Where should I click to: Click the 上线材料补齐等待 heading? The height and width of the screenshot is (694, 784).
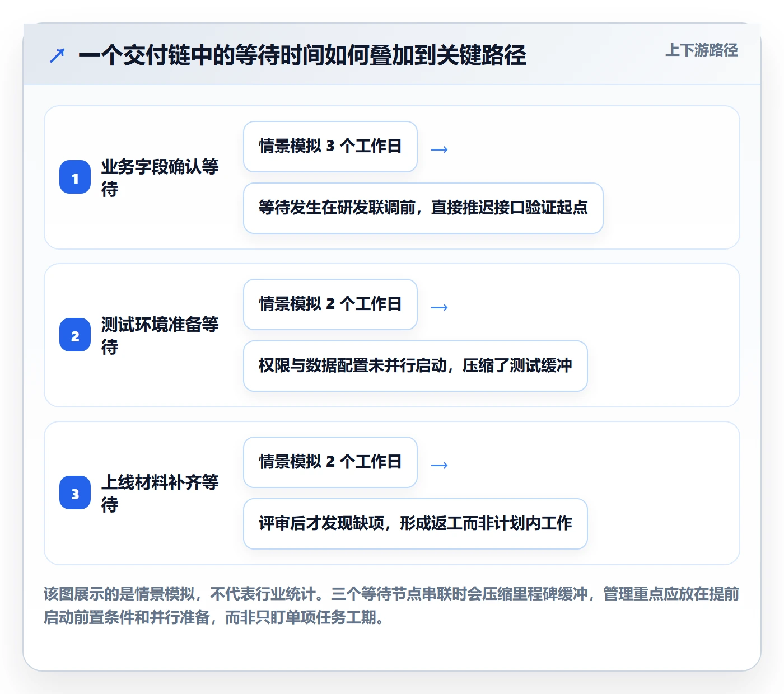pos(160,493)
